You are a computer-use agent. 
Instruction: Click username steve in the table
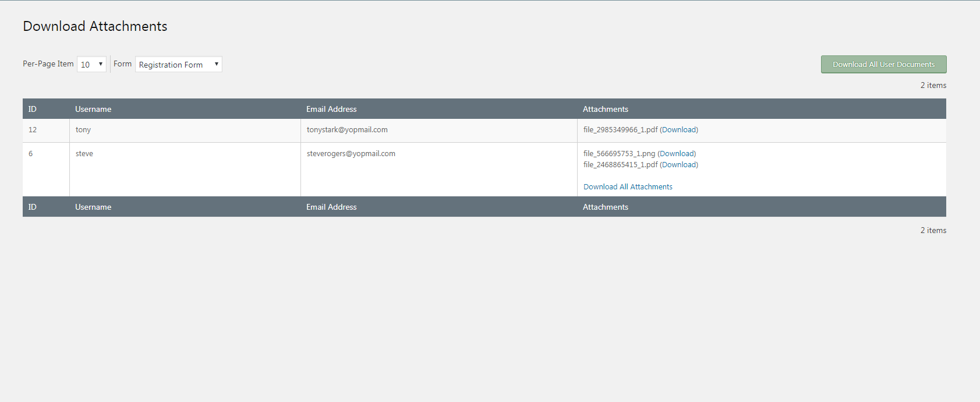click(x=84, y=154)
